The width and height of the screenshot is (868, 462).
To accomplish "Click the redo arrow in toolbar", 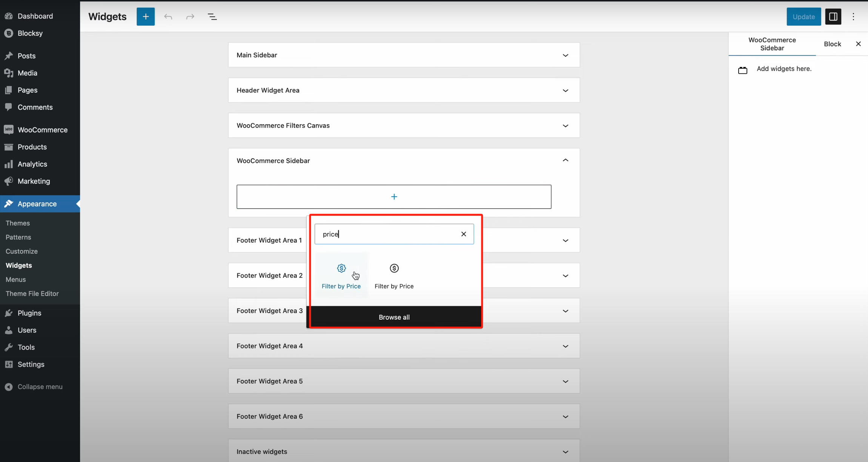I will click(x=190, y=17).
